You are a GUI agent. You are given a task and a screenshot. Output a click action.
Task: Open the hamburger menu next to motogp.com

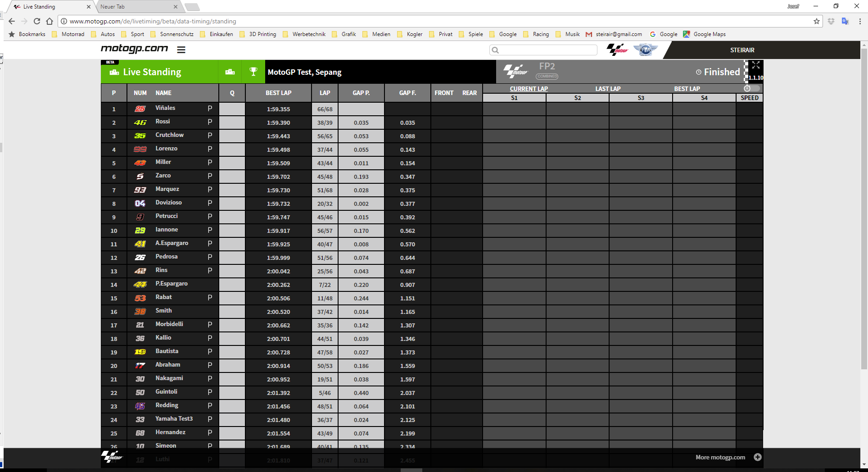[x=181, y=50]
